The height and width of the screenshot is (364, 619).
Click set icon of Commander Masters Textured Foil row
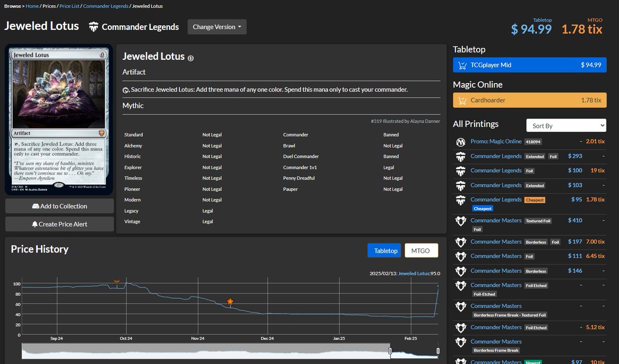[461, 221]
